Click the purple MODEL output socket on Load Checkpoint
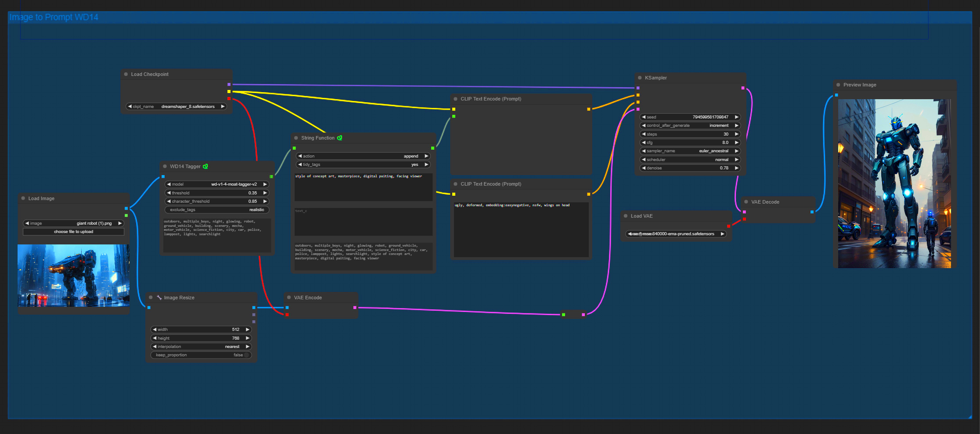 [229, 84]
